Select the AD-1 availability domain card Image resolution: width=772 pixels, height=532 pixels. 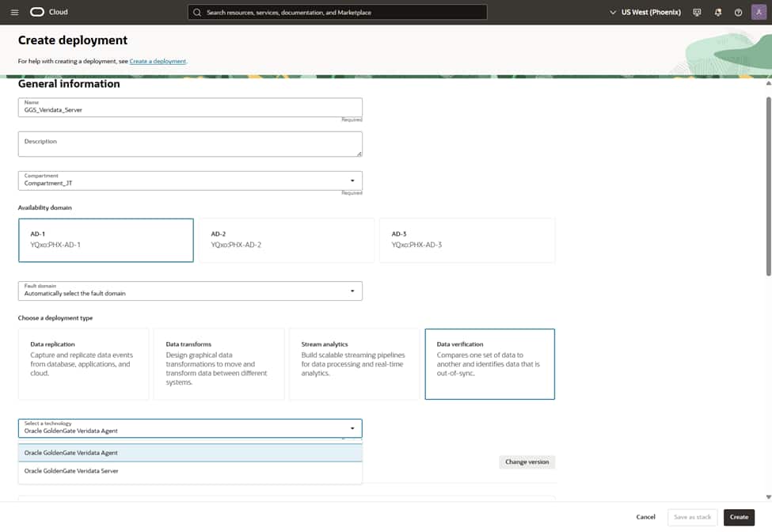[x=106, y=240]
